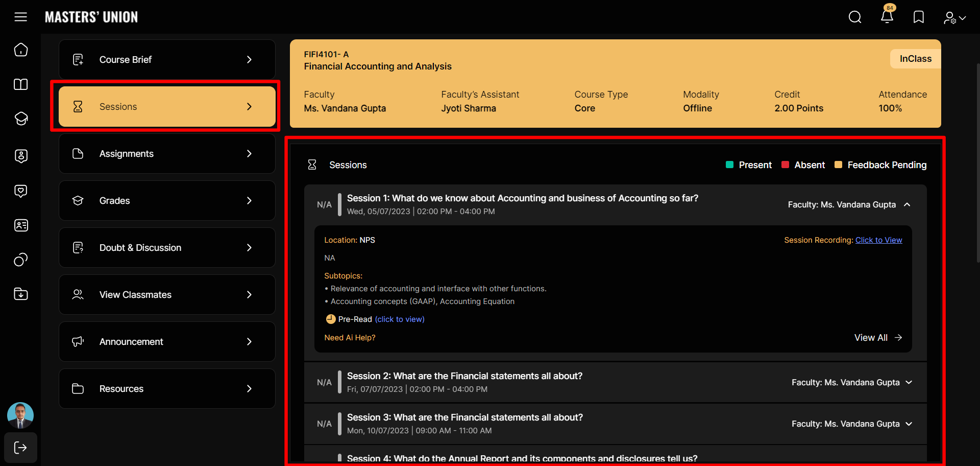
Task: Open the open-book icon in sidebar
Action: coord(21,84)
